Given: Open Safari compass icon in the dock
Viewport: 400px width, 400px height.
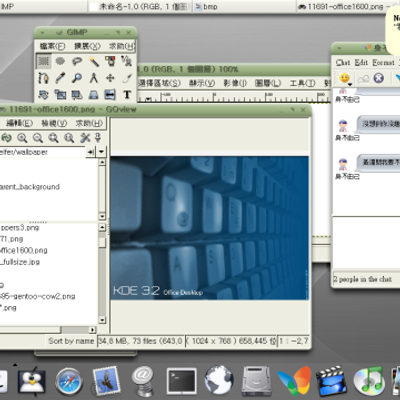Looking at the screenshot, I should click(69, 381).
